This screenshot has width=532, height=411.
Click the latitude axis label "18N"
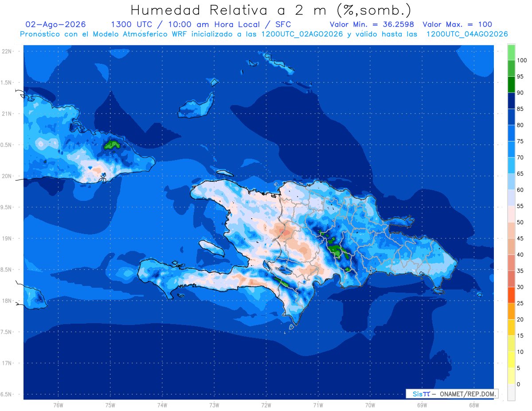click(x=6, y=301)
